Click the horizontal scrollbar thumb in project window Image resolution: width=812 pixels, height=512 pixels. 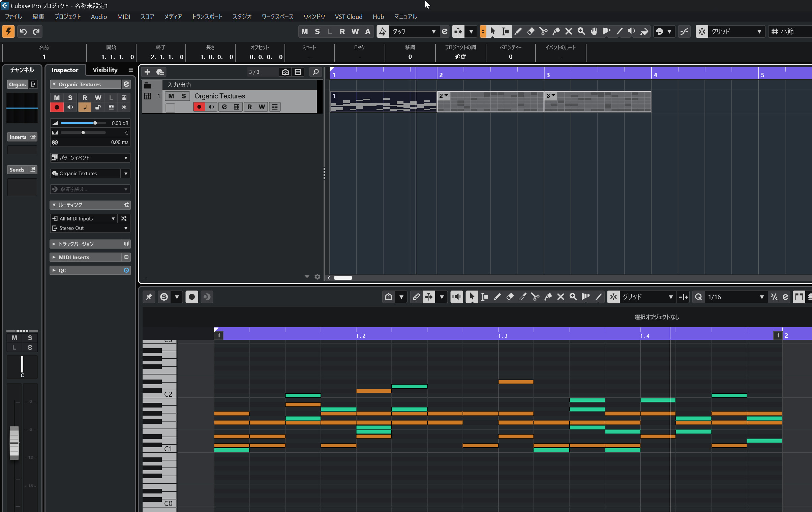[x=343, y=278]
